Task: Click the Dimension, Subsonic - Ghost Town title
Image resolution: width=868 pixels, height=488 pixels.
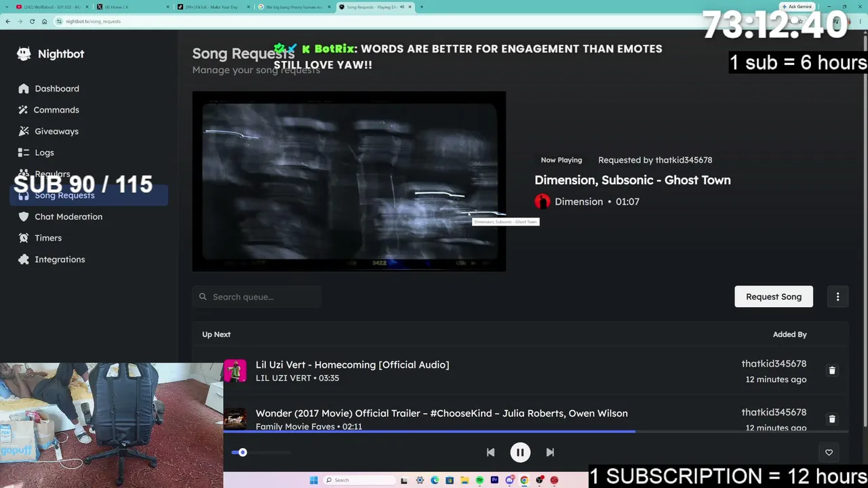Action: pyautogui.click(x=633, y=180)
